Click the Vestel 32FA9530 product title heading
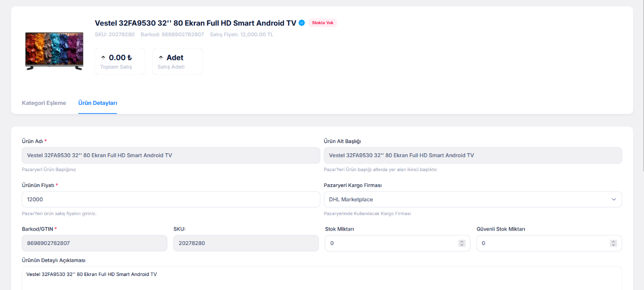 click(195, 23)
